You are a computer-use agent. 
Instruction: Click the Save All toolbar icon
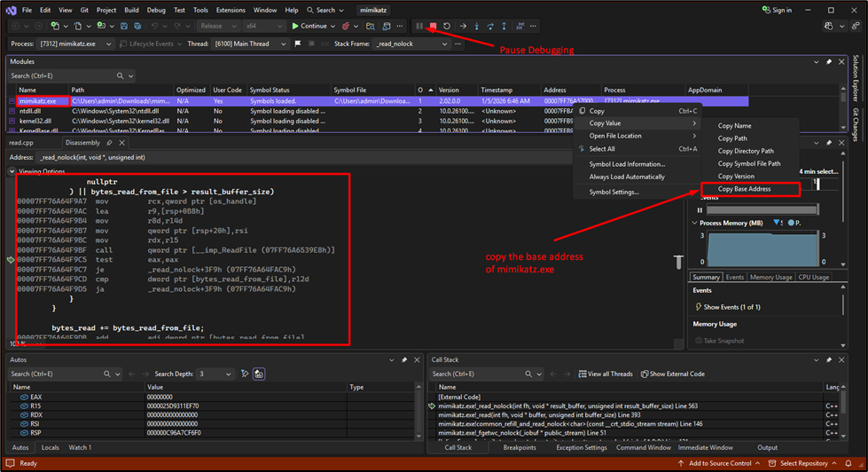click(137, 26)
